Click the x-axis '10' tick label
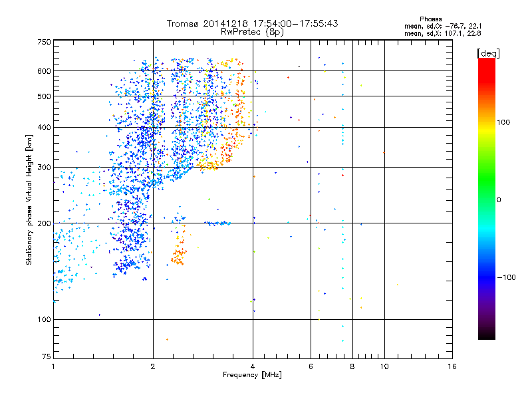The width and height of the screenshot is (532, 399). pos(384,366)
